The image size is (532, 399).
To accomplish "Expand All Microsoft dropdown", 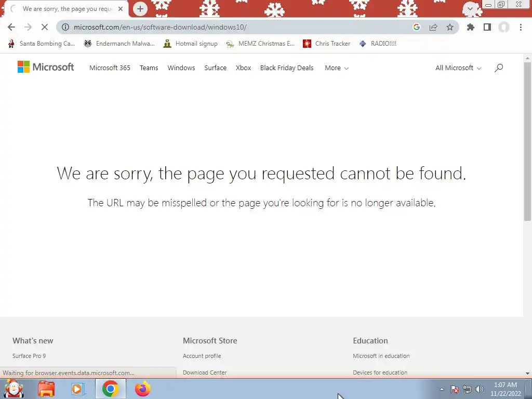I will 458,68.
